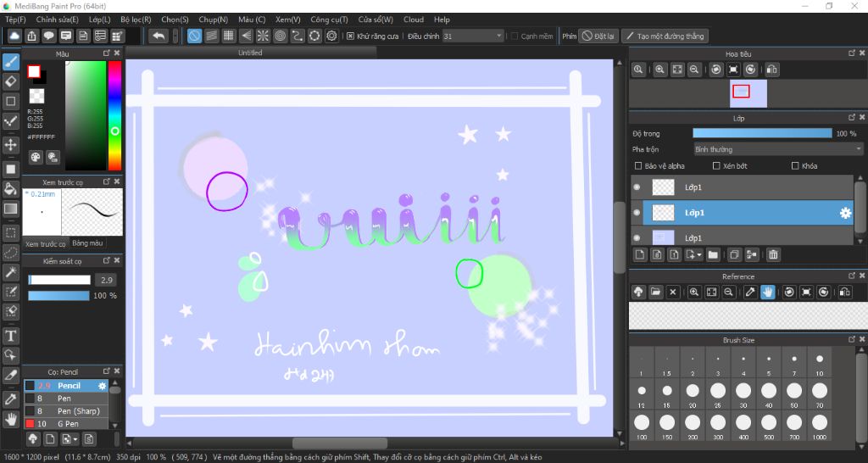This screenshot has width=868, height=463.
Task: Zoom out in the Hoa tiêu navigator panel
Action: (x=694, y=70)
